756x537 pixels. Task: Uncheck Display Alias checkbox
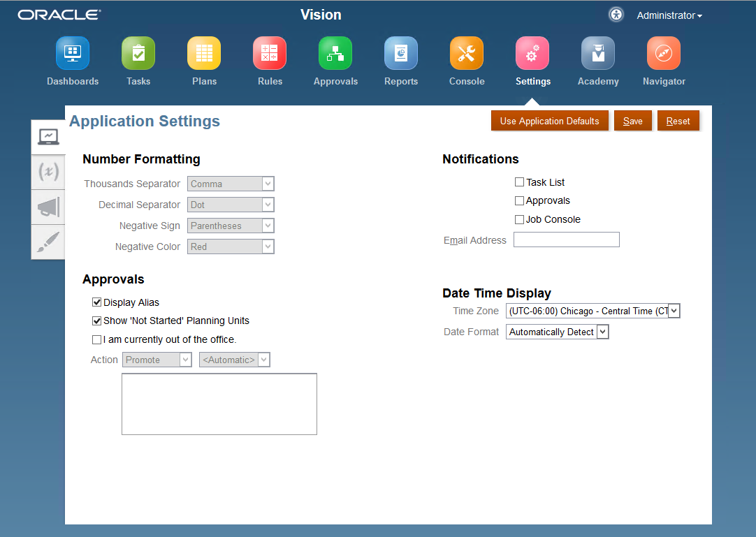[x=96, y=302]
